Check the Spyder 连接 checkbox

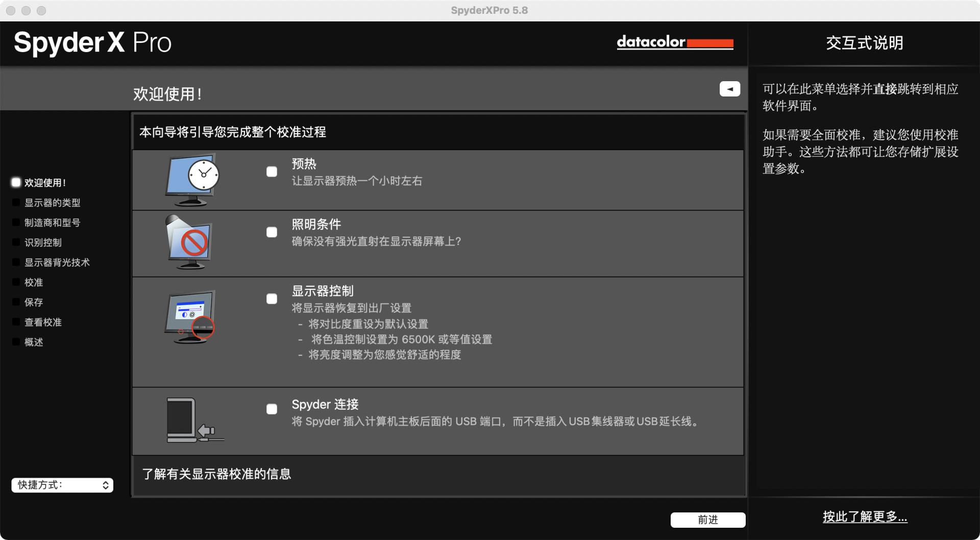(x=272, y=409)
